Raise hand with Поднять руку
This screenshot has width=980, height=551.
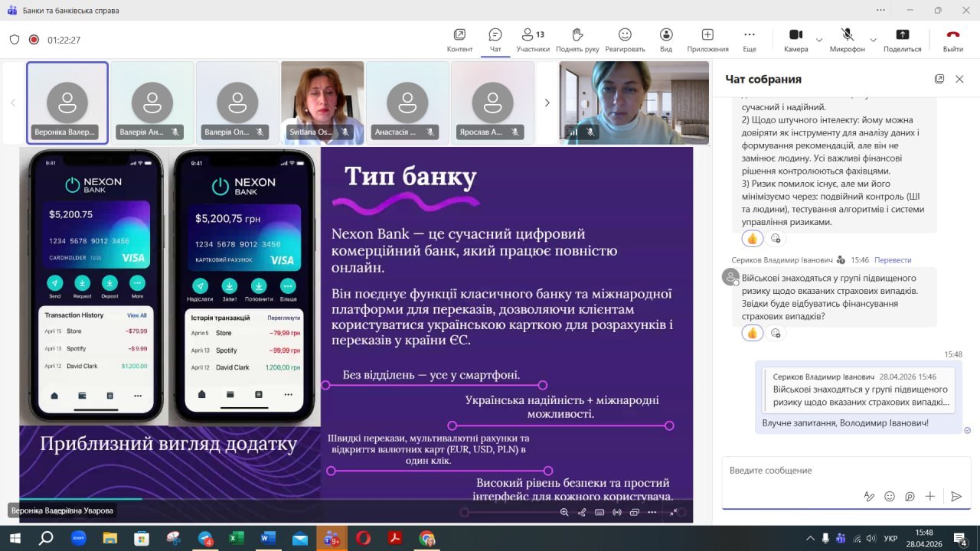click(x=577, y=40)
